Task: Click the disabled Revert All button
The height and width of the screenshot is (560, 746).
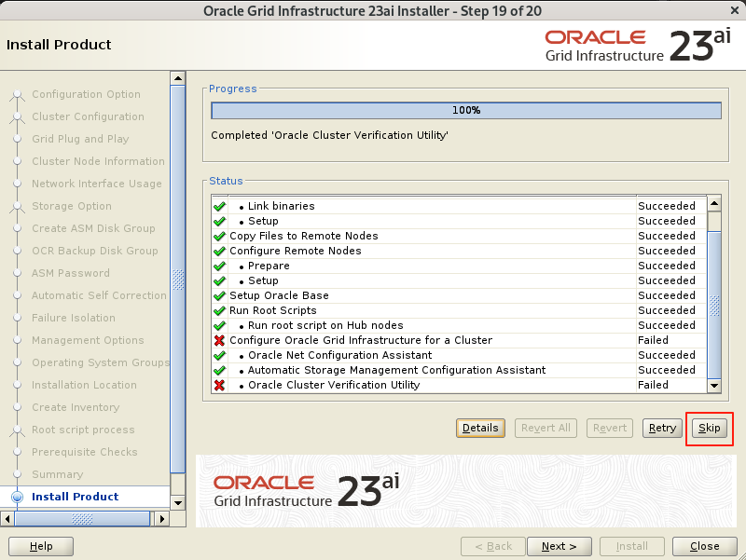Action: (546, 428)
